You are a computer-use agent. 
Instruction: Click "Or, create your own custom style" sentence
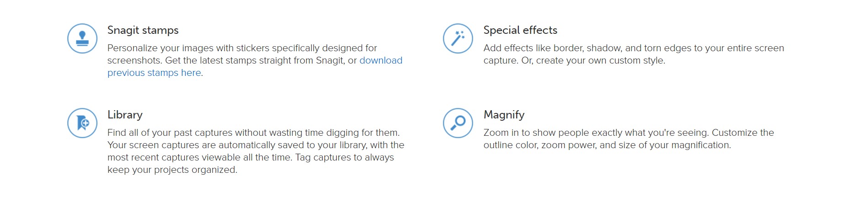(593, 60)
